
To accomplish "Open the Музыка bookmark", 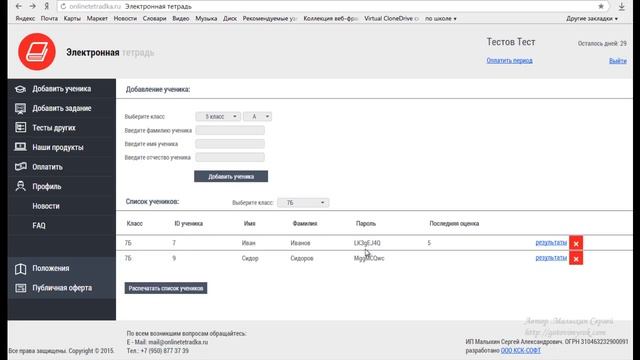I will 206,19.
